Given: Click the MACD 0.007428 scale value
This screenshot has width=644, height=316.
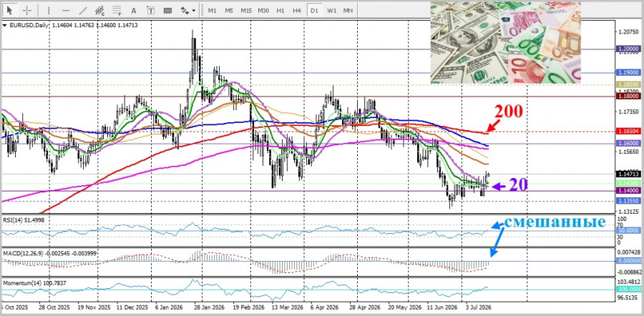Looking at the screenshot, I should (x=628, y=252).
